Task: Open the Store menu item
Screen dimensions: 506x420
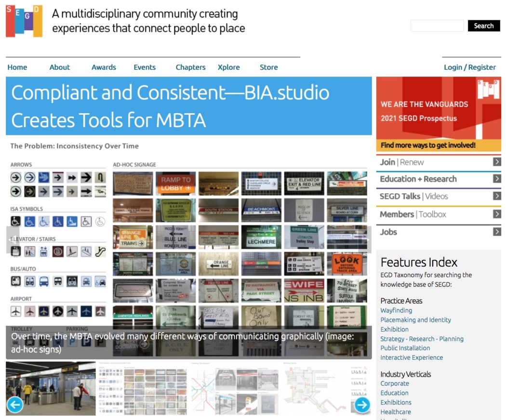Action: point(269,67)
